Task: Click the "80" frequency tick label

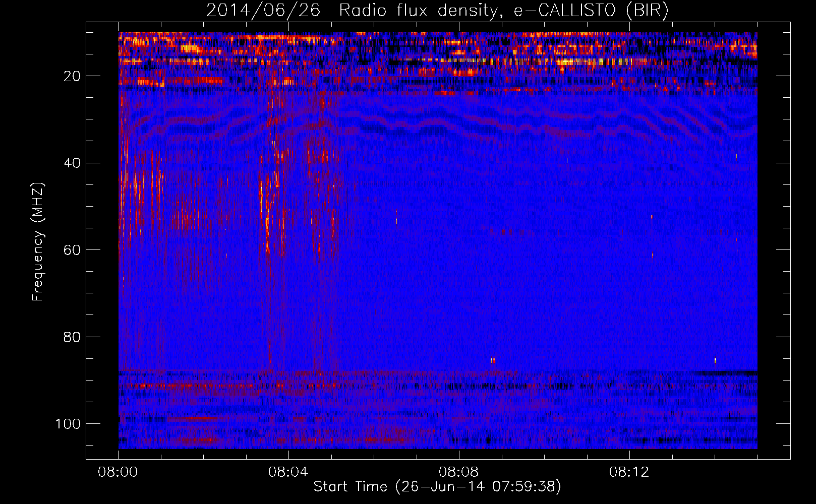Action: 73,337
